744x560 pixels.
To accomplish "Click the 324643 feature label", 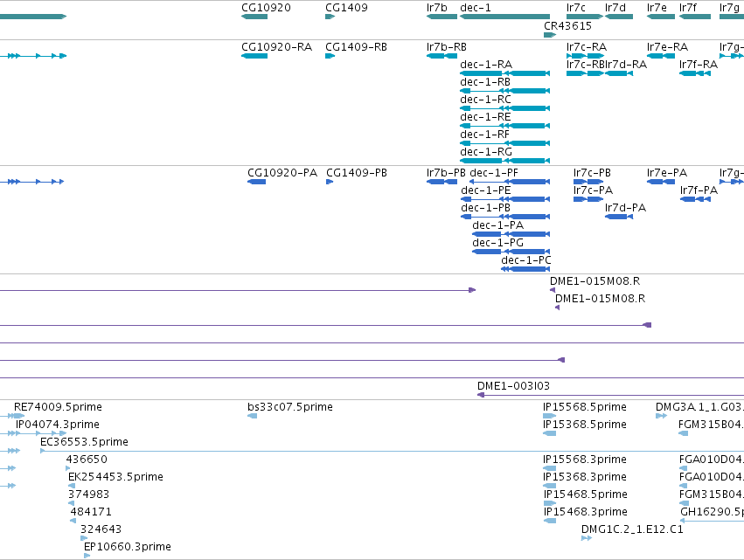I will (x=101, y=529).
